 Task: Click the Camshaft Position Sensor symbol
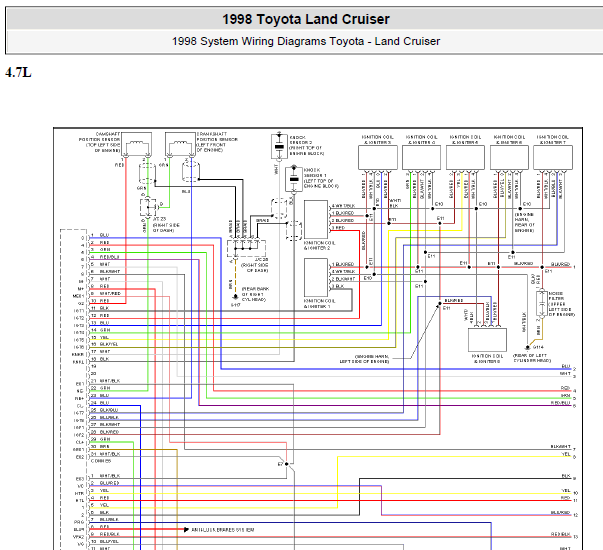(x=136, y=144)
